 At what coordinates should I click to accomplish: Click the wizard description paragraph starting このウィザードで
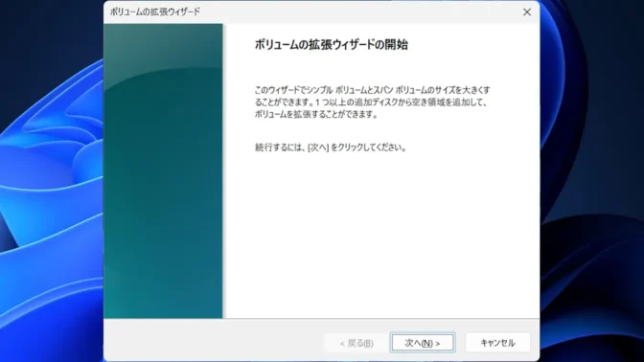point(372,102)
